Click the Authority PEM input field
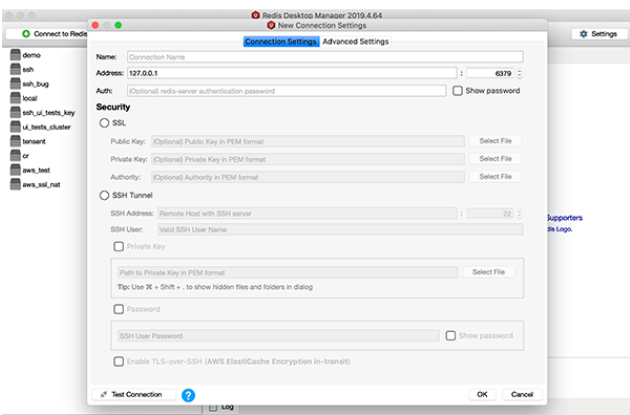This screenshot has width=630, height=415. point(308,177)
